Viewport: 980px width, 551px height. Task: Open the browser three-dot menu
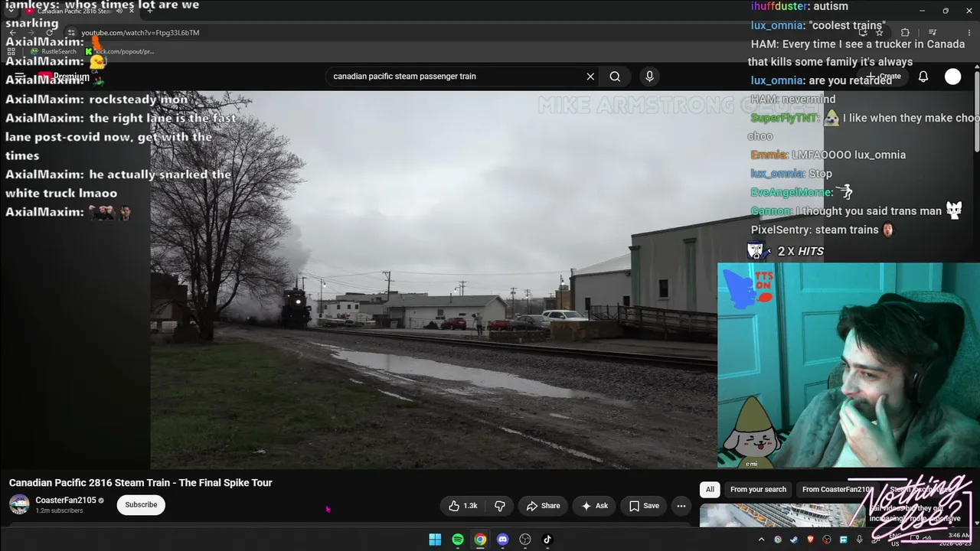point(969,33)
